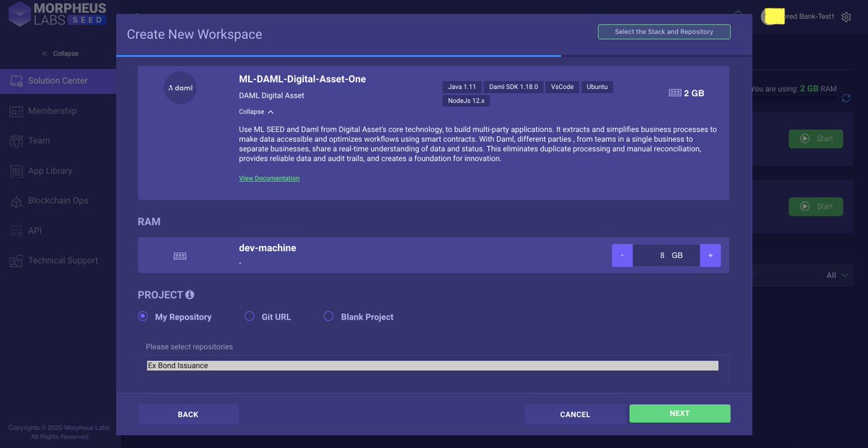Click the refresh RAM usage icon
Image resolution: width=868 pixels, height=448 pixels.
pyautogui.click(x=846, y=98)
